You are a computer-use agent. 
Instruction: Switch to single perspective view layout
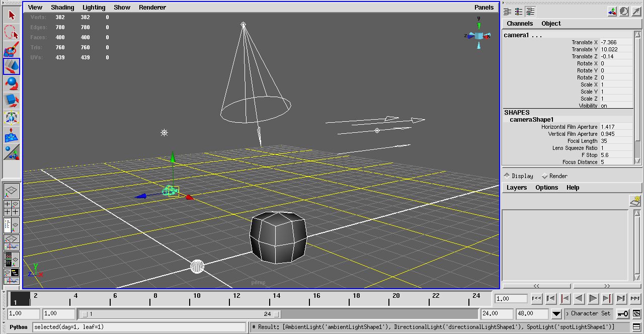point(12,191)
